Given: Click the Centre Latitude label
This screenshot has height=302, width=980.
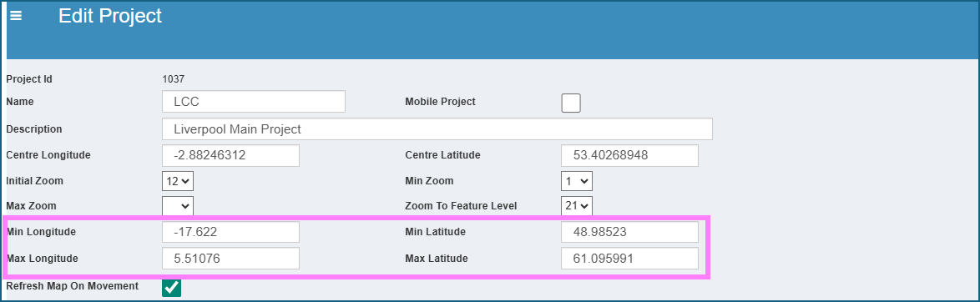Looking at the screenshot, I should tap(442, 155).
